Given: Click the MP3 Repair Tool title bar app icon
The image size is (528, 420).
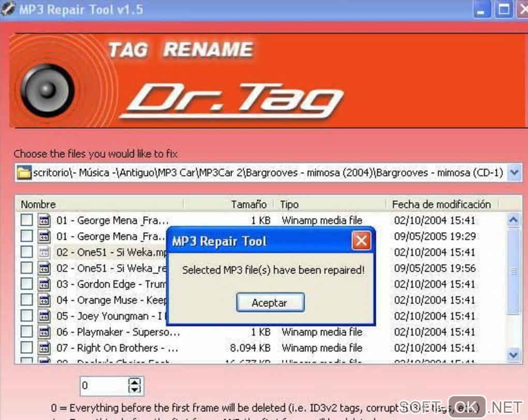Looking at the screenshot, I should pyautogui.click(x=7, y=9).
